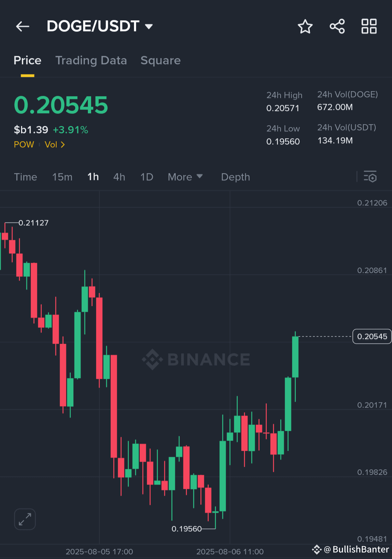Open the share icon for DOGE/USDT
Viewport: 392px width, 559px height.
337,26
